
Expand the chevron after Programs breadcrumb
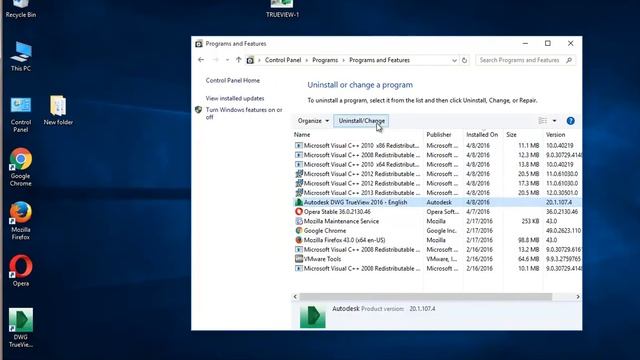(x=344, y=60)
